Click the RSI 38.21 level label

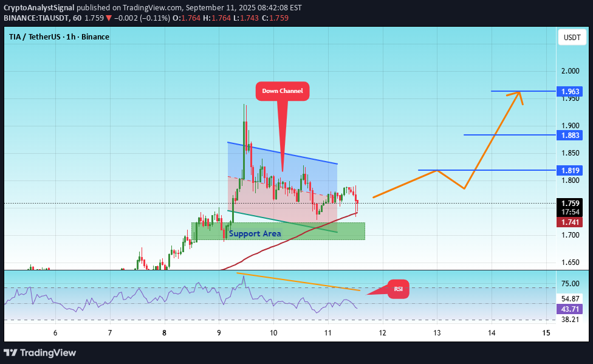[x=571, y=320]
